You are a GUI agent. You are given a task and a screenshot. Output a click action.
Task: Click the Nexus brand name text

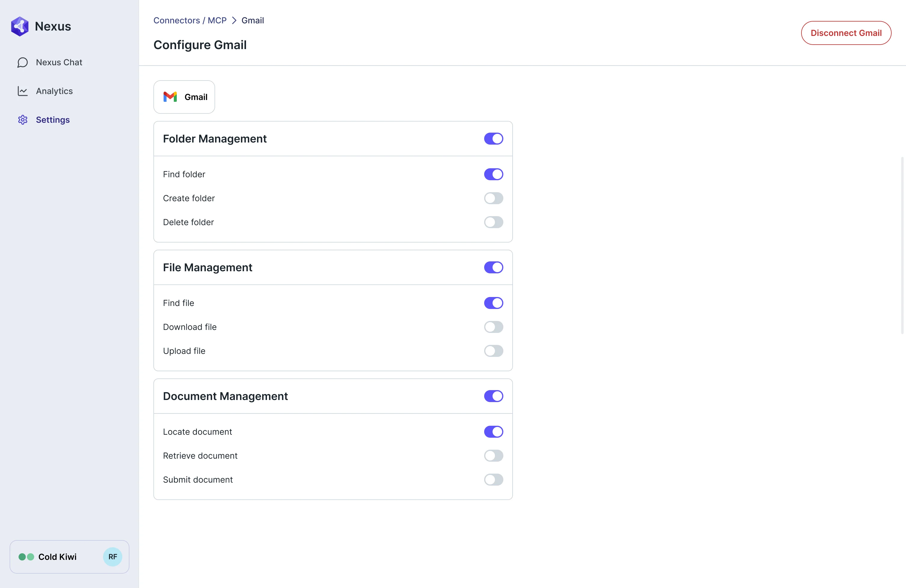tap(53, 26)
